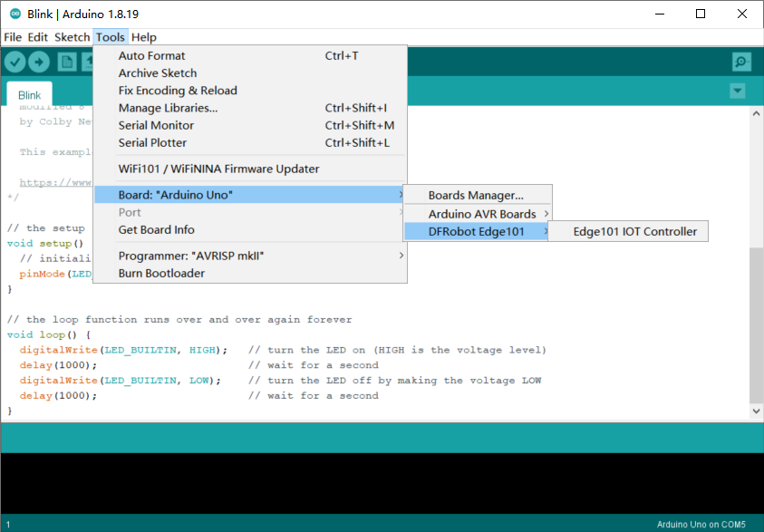Click the "void setup()" code line

[x=45, y=243]
